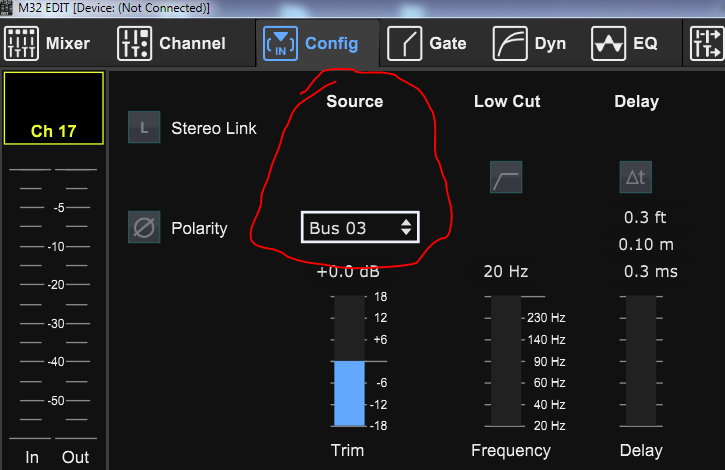This screenshot has height=470, width=725.
Task: Click the Source dropdown arrows
Action: click(405, 228)
